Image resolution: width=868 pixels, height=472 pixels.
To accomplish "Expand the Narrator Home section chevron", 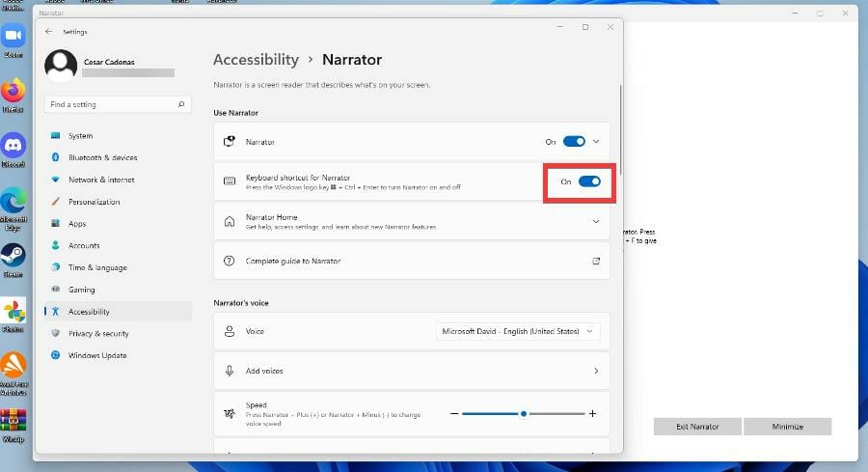I will (596, 221).
